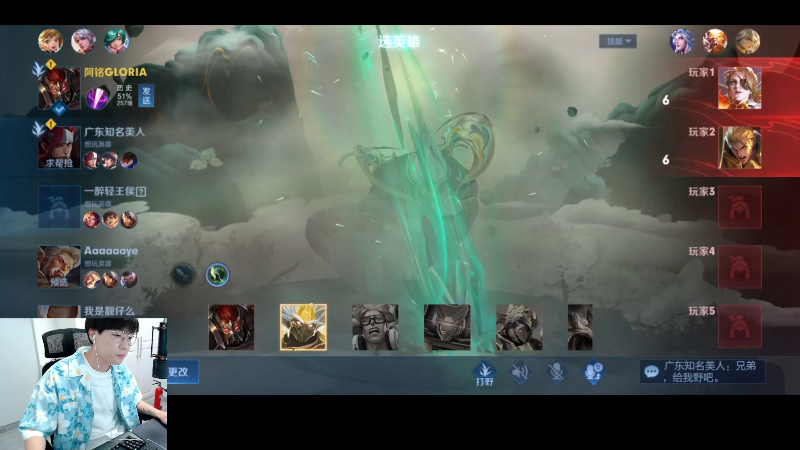This screenshot has height=450, width=800.
Task: Click 玩家2's golden-haired hero portrait
Action: pyautogui.click(x=740, y=147)
